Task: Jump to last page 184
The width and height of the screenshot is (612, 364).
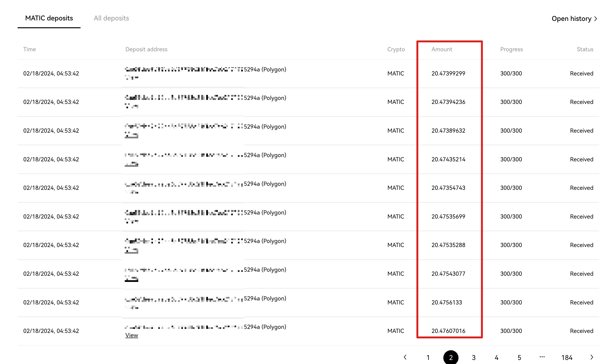Action: tap(567, 358)
